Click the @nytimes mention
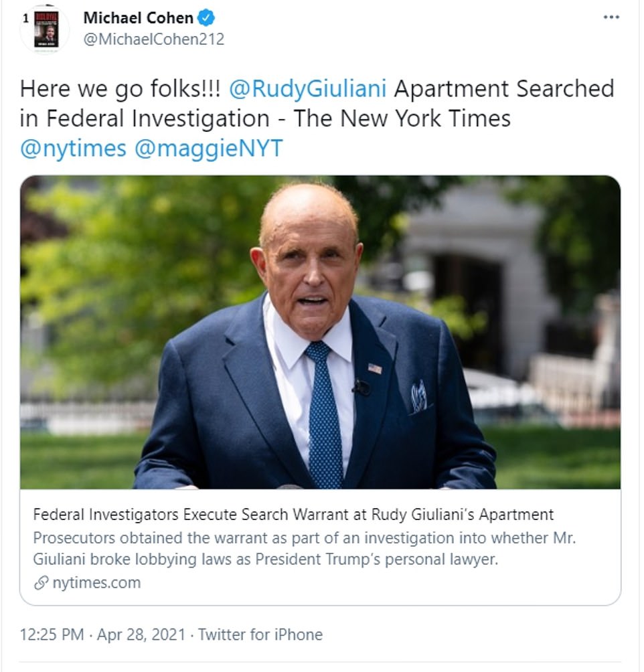 (x=73, y=148)
